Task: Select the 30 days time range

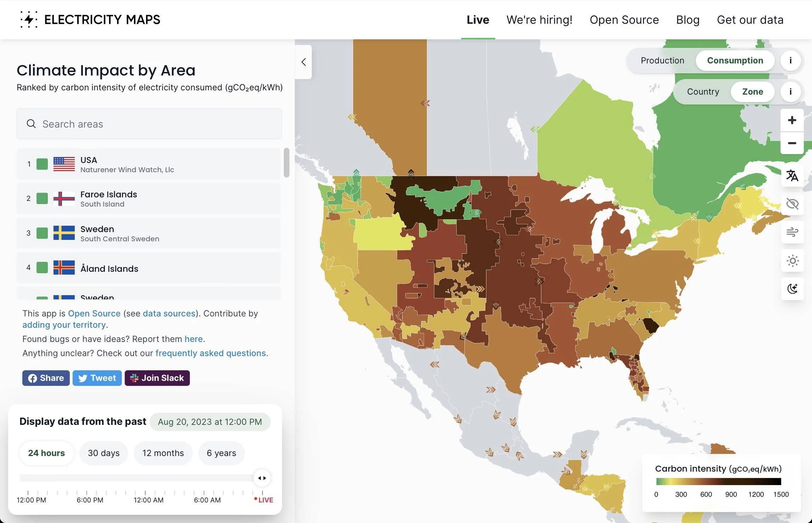Action: [x=103, y=453]
